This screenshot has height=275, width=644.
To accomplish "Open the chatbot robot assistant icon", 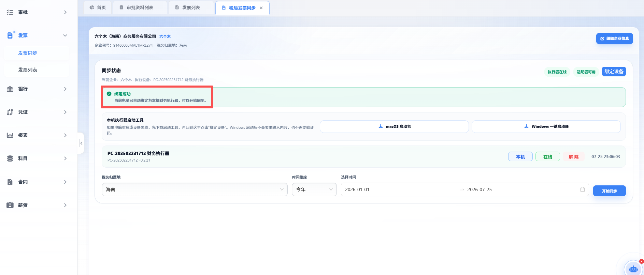I will pos(633,269).
